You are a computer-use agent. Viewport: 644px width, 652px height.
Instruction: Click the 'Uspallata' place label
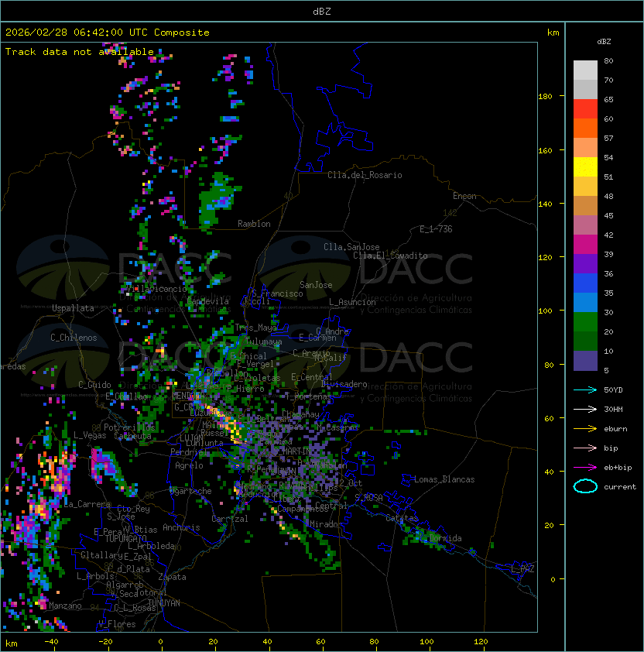click(73, 308)
